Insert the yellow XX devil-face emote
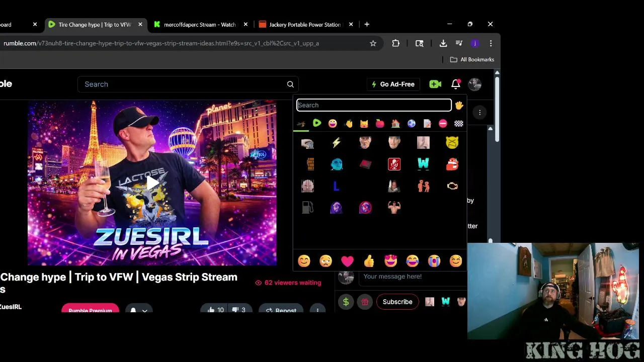This screenshot has height=362, width=644. [452, 143]
